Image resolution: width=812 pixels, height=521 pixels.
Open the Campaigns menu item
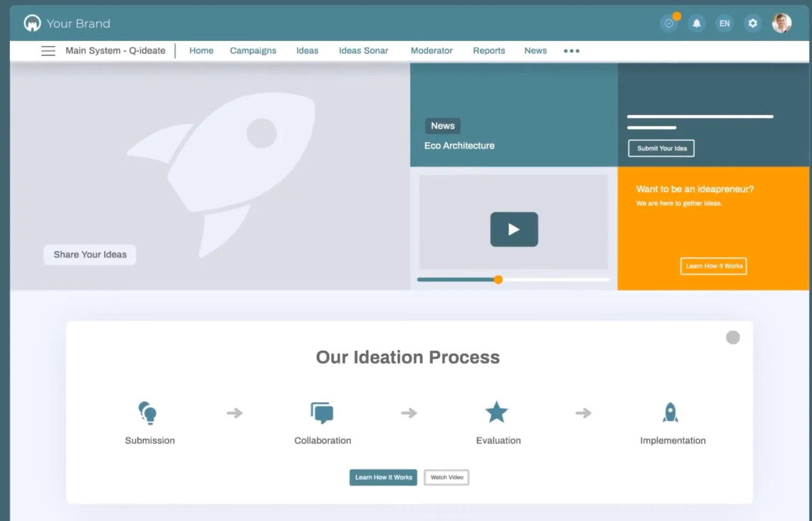point(253,51)
